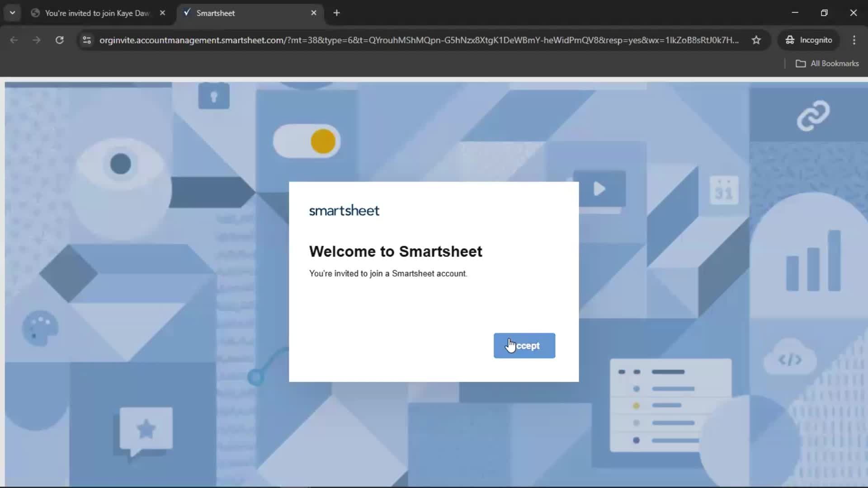Click the Smartsheet logo
868x488 pixels.
344,210
